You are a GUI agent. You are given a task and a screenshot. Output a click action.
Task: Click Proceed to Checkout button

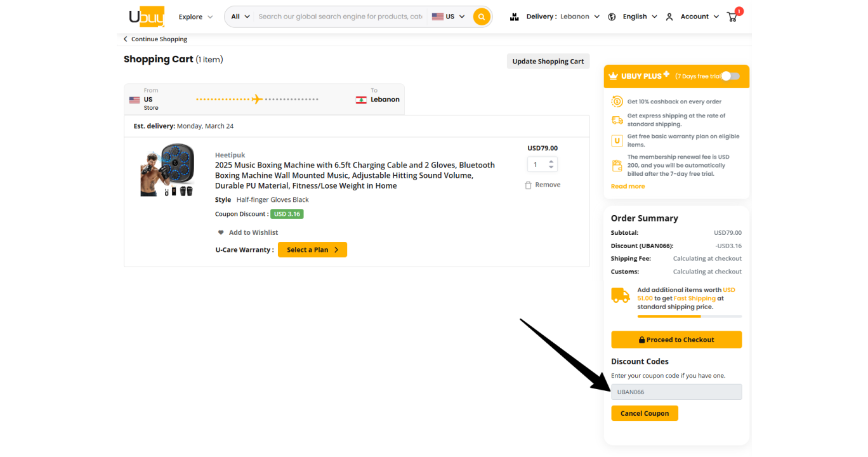(676, 340)
